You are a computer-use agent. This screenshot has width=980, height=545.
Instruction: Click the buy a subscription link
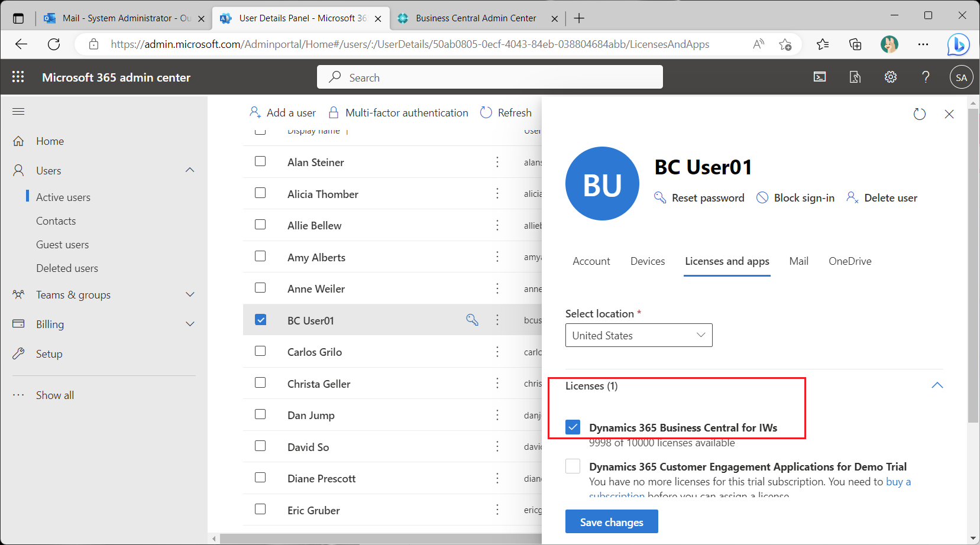[x=898, y=481]
